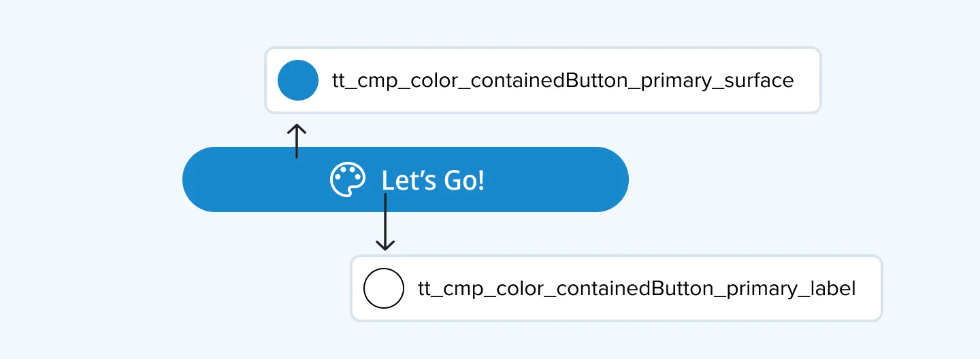Click the vertical shaft of the downward arrow

[x=385, y=218]
